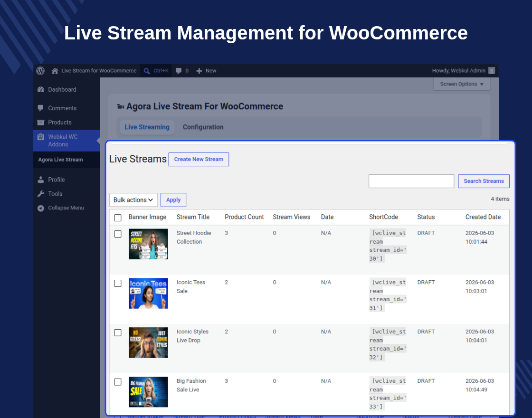
Task: Click the Product Count column header
Action: 244,217
